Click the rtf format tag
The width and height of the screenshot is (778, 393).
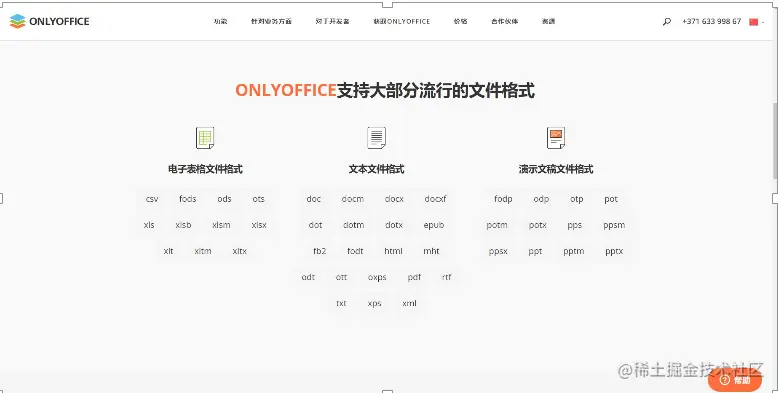point(447,277)
